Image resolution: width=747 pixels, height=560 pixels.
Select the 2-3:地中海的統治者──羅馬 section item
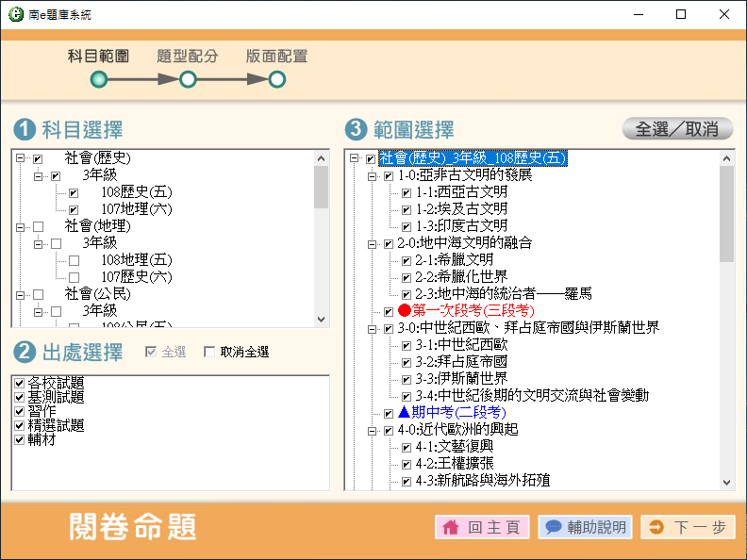(x=503, y=293)
